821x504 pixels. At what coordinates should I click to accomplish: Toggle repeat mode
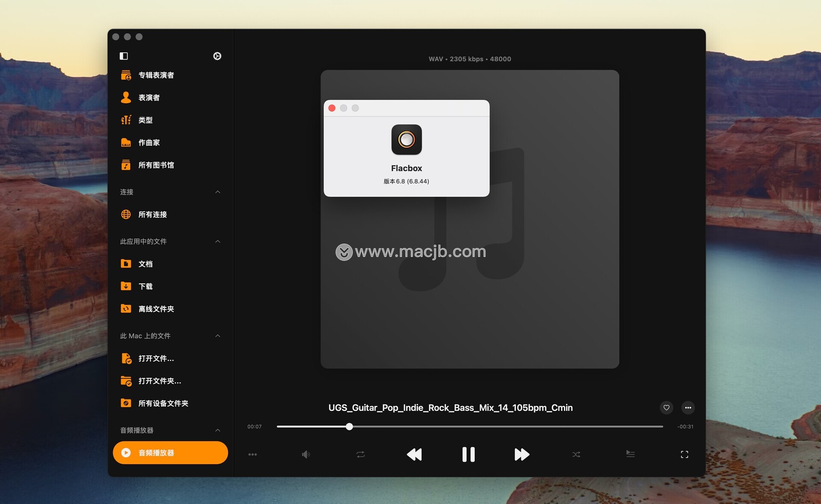coord(360,454)
